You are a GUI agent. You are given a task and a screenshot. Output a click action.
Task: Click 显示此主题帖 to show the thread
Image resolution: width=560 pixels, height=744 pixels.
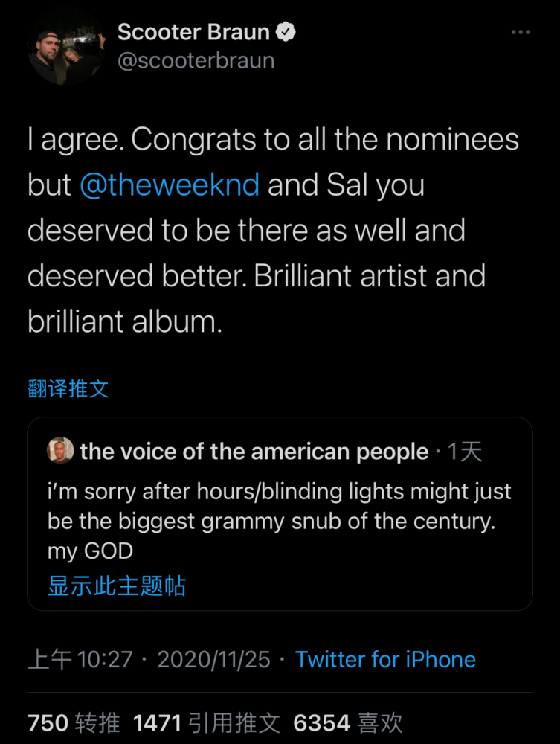coord(117,586)
